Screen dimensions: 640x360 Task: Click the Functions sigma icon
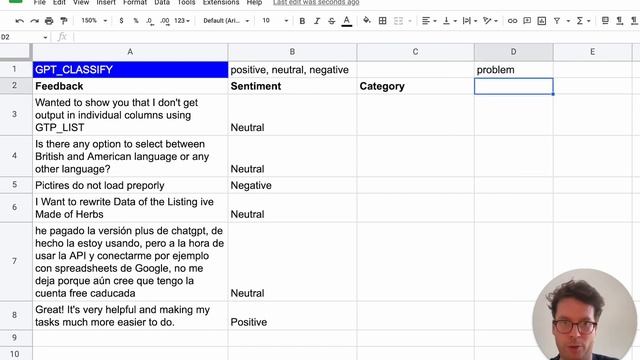(x=580, y=21)
